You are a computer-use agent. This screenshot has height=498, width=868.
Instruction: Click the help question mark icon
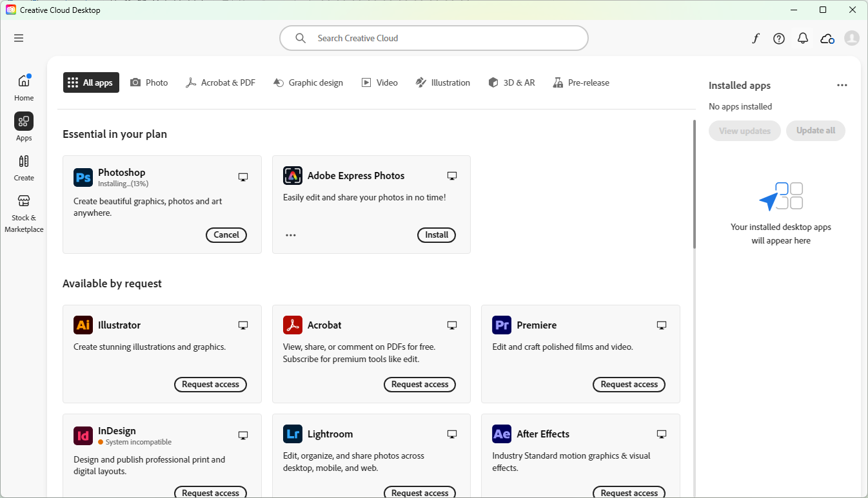[778, 38]
